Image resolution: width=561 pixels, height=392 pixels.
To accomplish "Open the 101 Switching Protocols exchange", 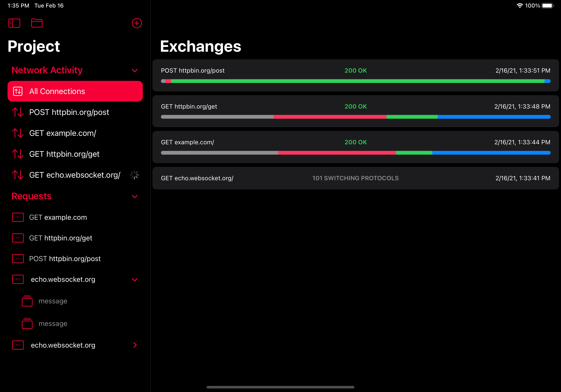I will pyautogui.click(x=355, y=178).
